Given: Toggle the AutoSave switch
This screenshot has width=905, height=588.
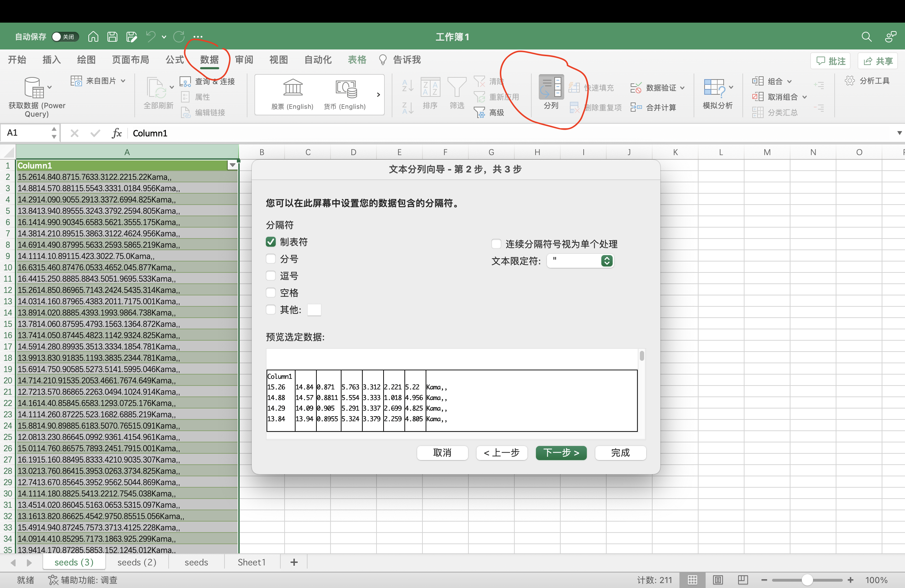Looking at the screenshot, I should tap(65, 37).
